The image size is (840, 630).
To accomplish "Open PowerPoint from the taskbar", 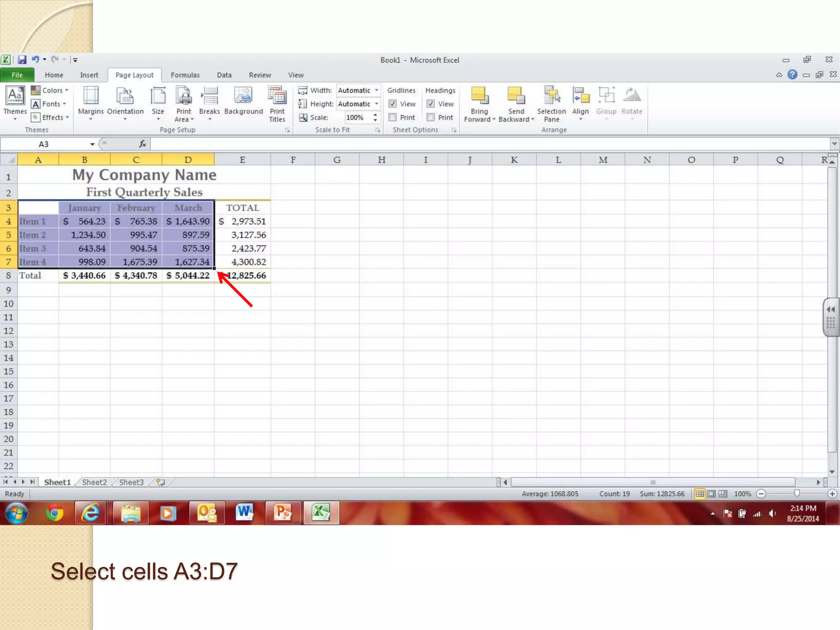I will 283,513.
